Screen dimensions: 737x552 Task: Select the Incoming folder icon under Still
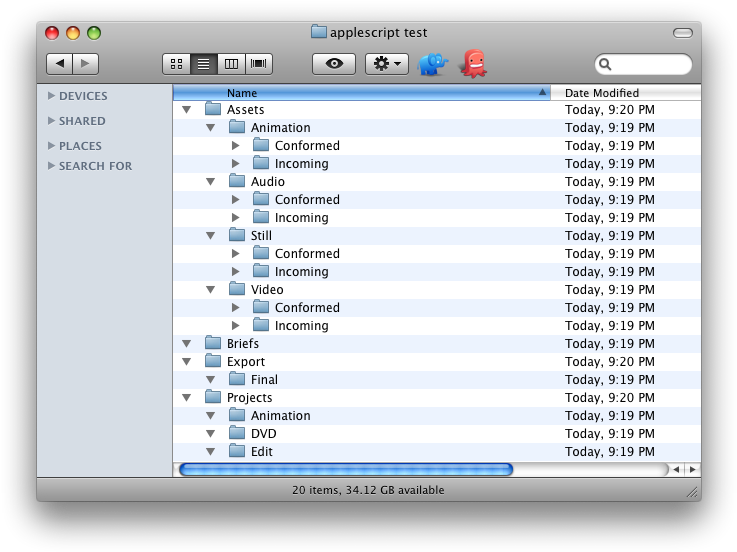click(261, 271)
